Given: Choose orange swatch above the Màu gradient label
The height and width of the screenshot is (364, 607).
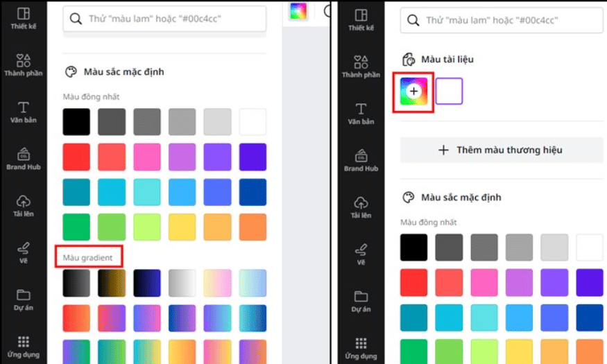Looking at the screenshot, I should coord(253,227).
